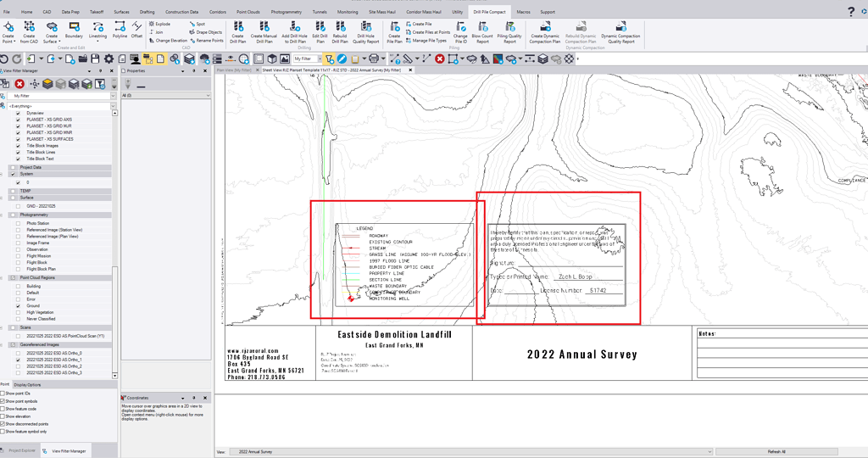868x458 pixels.
Task: Toggle Show disconnected points checkbox
Action: (x=3, y=424)
